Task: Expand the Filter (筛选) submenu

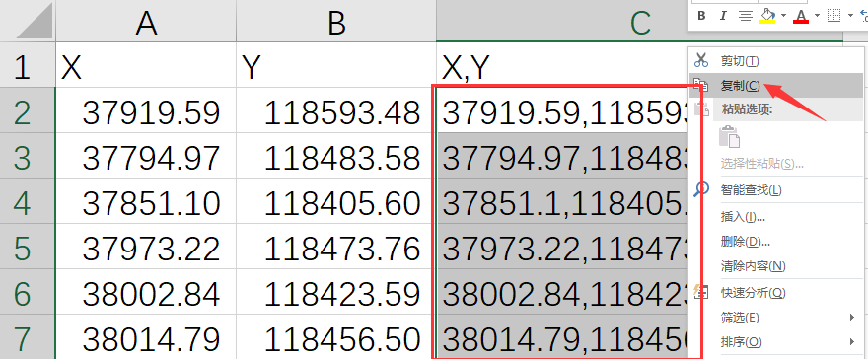Action: coord(775,318)
